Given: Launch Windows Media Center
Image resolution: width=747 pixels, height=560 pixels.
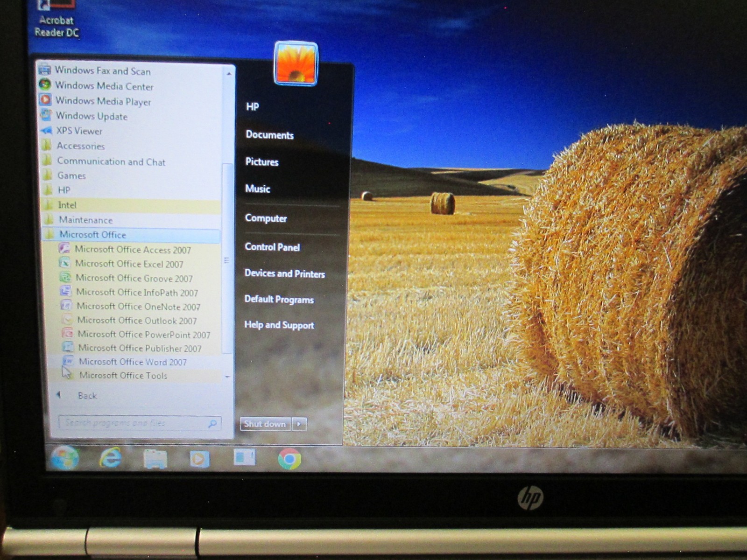Looking at the screenshot, I should pyautogui.click(x=97, y=85).
